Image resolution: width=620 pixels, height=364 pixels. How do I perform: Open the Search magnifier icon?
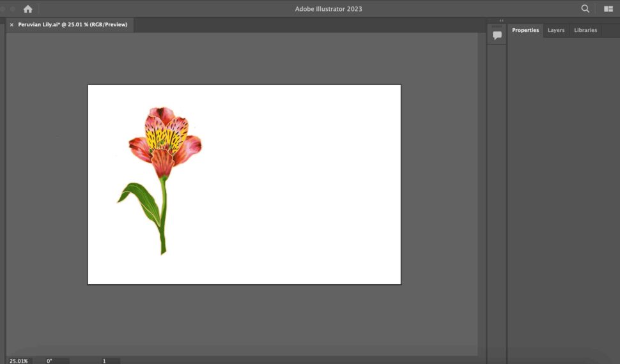click(x=585, y=9)
